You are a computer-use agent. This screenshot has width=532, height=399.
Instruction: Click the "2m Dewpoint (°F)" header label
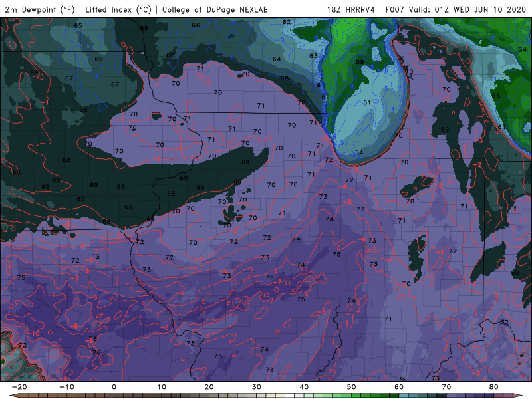click(39, 9)
